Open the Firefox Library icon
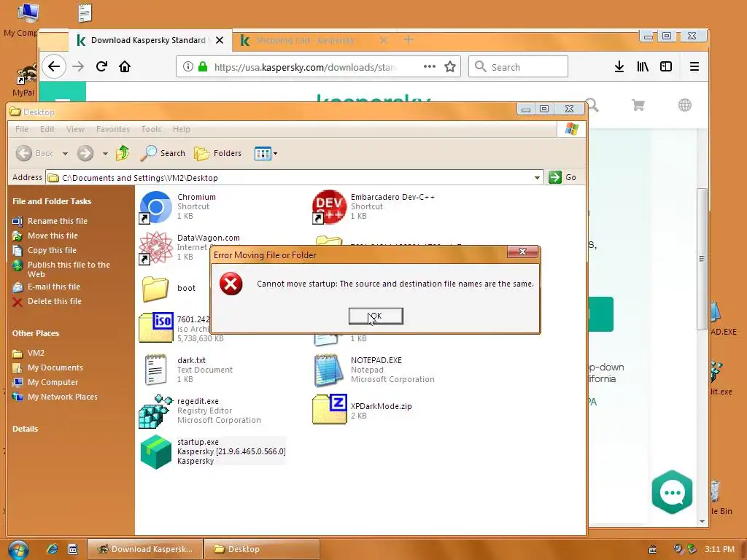Screen dimensions: 747x560 [x=643, y=66]
